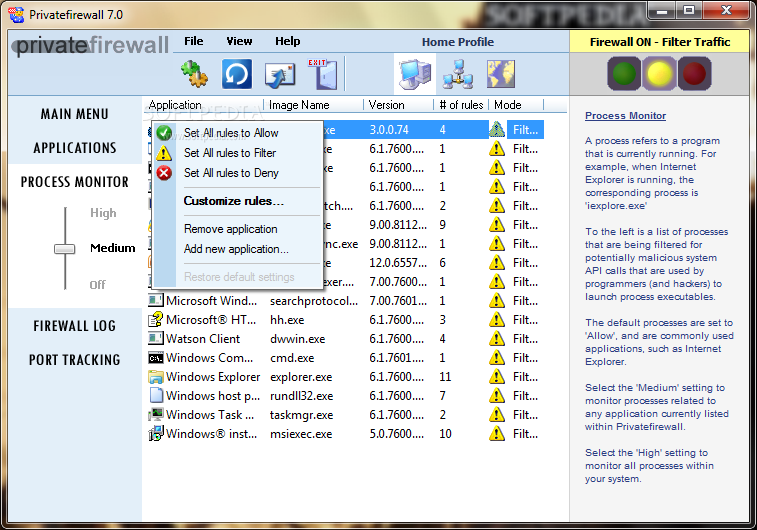Click warning icon beside Set All rules to Filter

point(164,153)
